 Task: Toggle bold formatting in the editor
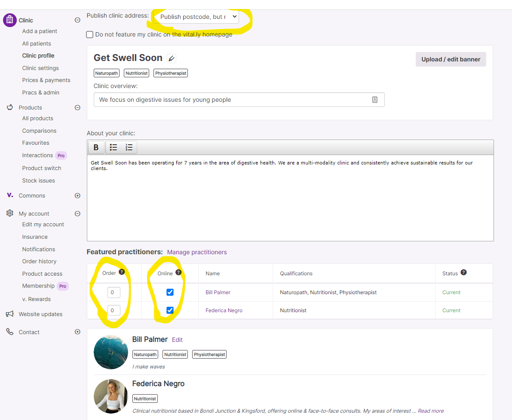pos(96,147)
